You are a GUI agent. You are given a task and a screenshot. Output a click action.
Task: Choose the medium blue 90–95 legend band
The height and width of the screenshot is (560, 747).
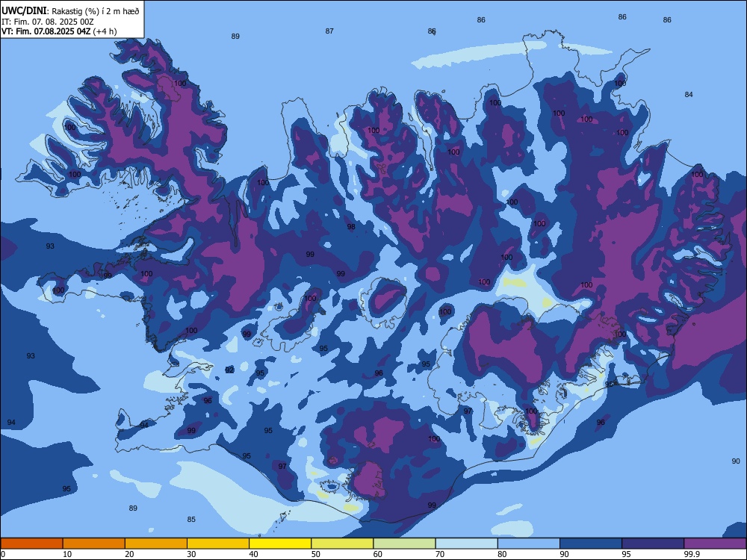(591, 544)
